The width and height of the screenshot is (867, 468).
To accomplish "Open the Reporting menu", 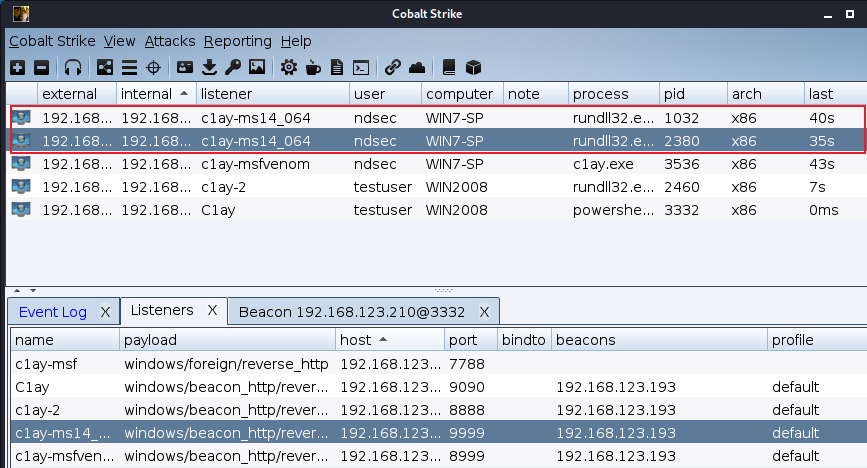I will pyautogui.click(x=238, y=41).
